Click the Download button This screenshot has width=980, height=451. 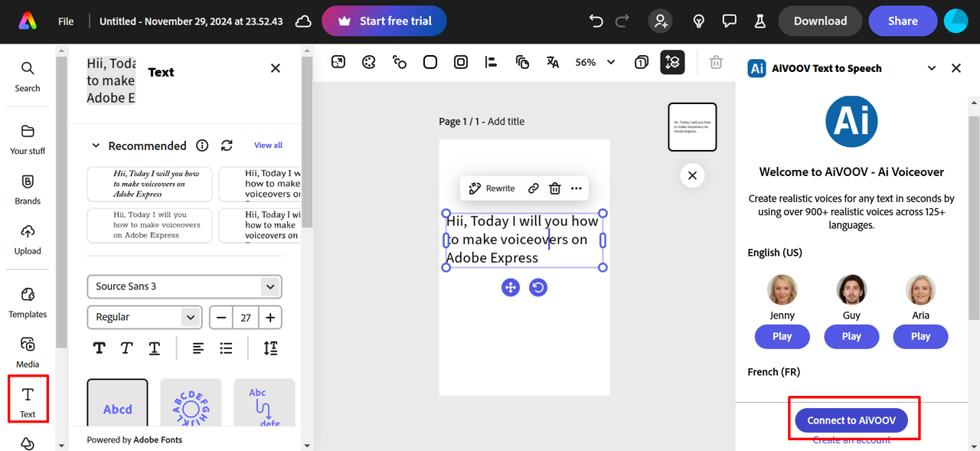point(820,21)
